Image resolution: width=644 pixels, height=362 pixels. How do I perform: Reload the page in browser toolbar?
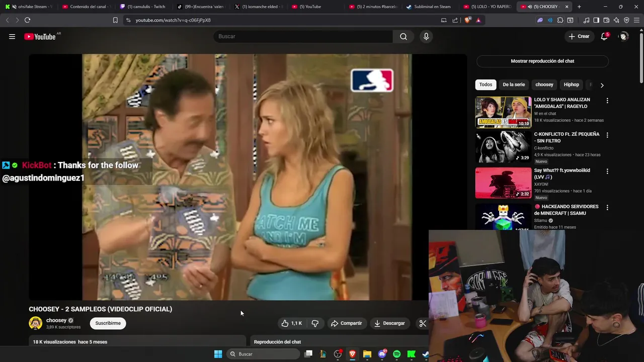(x=27, y=20)
